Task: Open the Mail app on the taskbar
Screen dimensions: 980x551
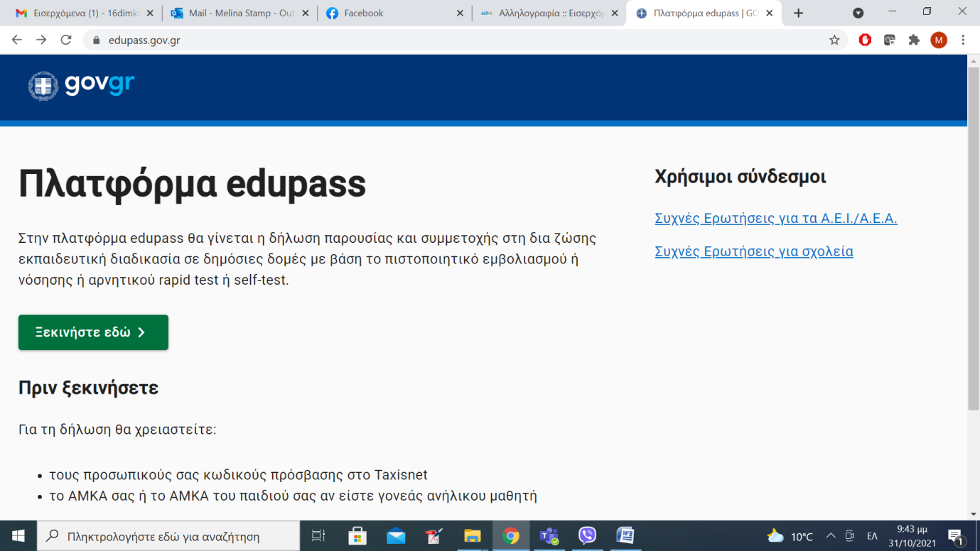Action: 396,536
